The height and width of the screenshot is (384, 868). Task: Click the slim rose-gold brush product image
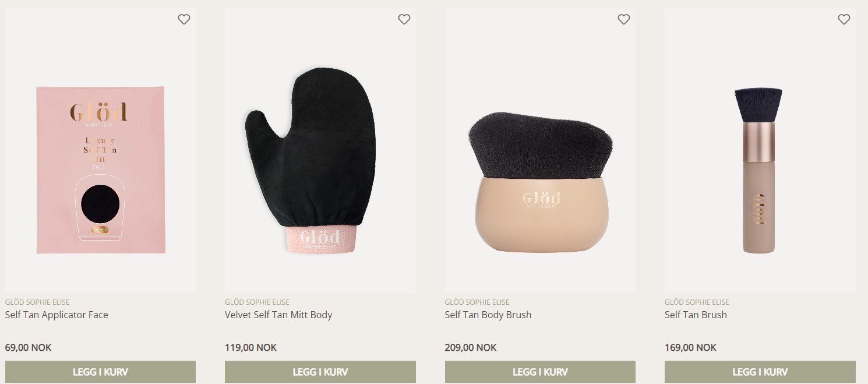758,170
